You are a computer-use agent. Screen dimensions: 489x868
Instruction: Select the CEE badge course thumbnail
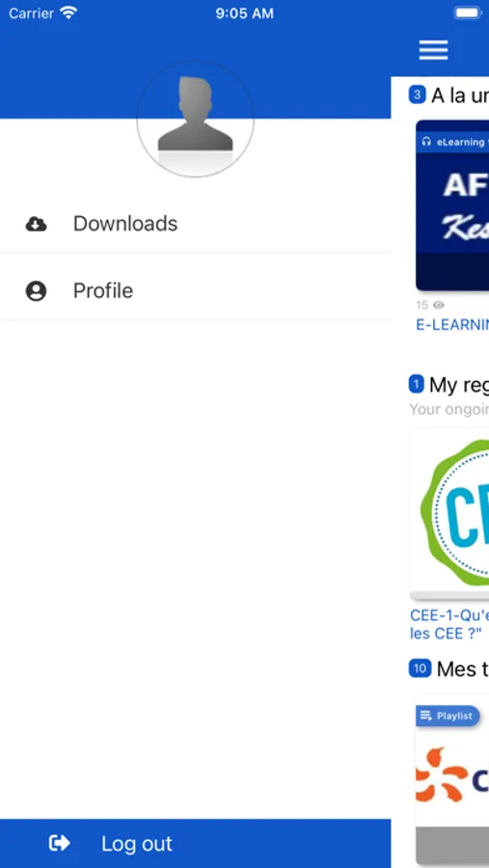(449, 514)
